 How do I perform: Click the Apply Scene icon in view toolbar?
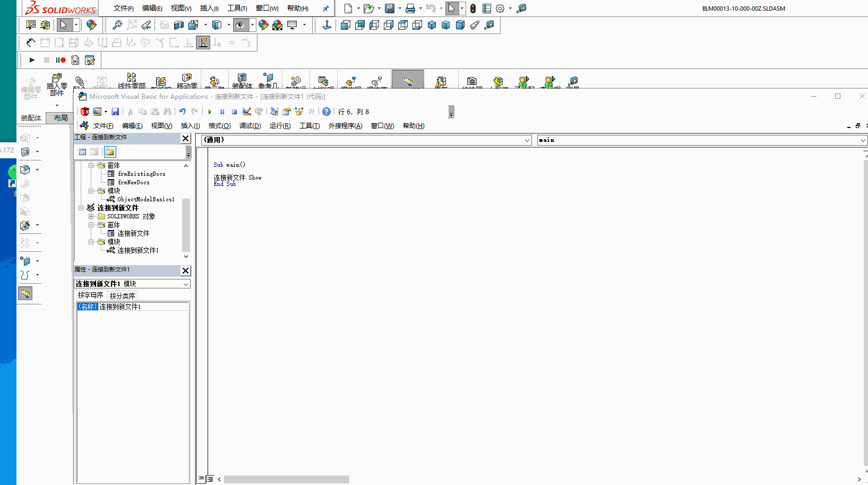277,24
